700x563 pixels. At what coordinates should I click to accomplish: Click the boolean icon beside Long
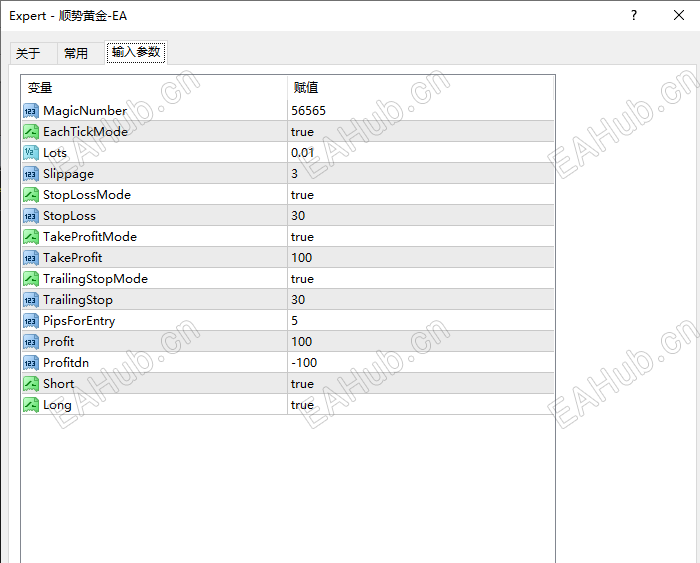tap(31, 405)
